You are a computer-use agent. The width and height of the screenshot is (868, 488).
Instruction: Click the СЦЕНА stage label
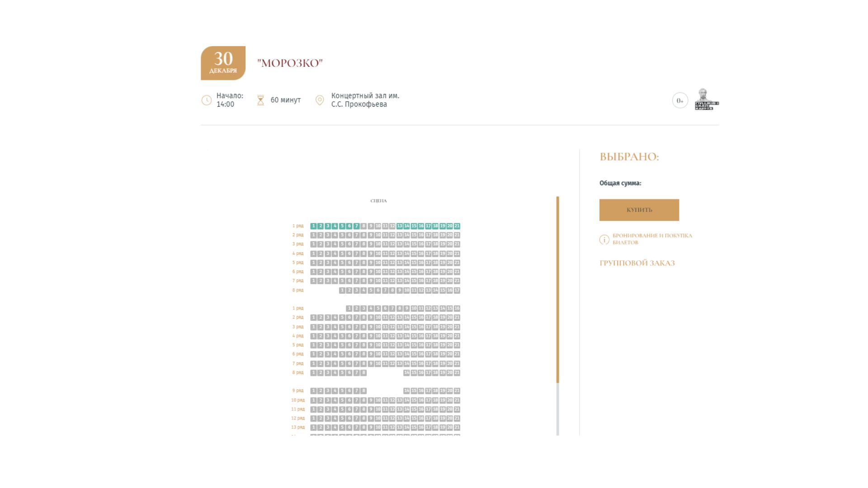[378, 201]
